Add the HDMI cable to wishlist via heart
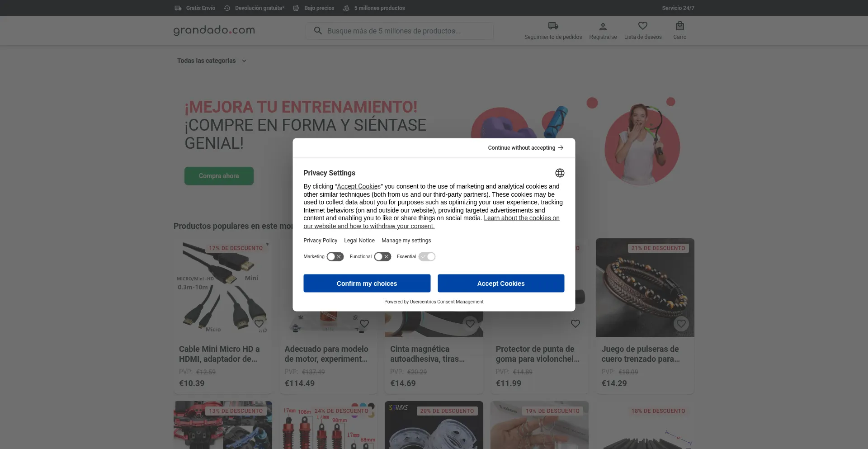Image resolution: width=868 pixels, height=449 pixels. pyautogui.click(x=259, y=324)
